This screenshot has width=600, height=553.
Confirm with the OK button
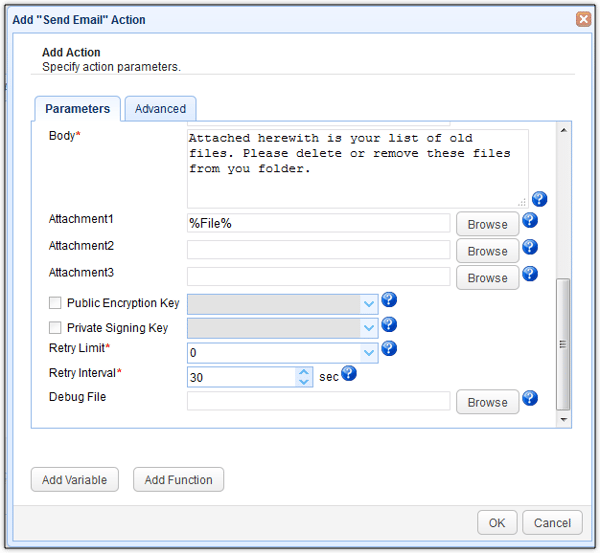pyautogui.click(x=497, y=523)
